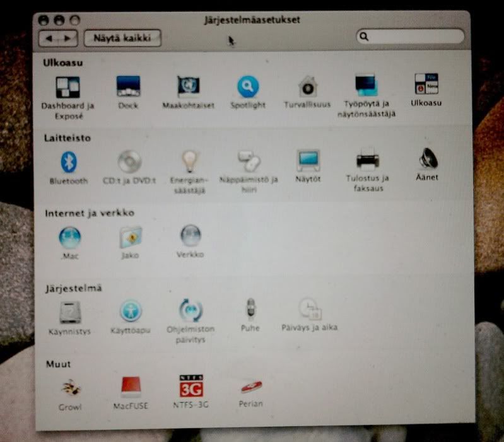The image size is (504, 442).
Task: Click the red close window button
Action: 44,21
